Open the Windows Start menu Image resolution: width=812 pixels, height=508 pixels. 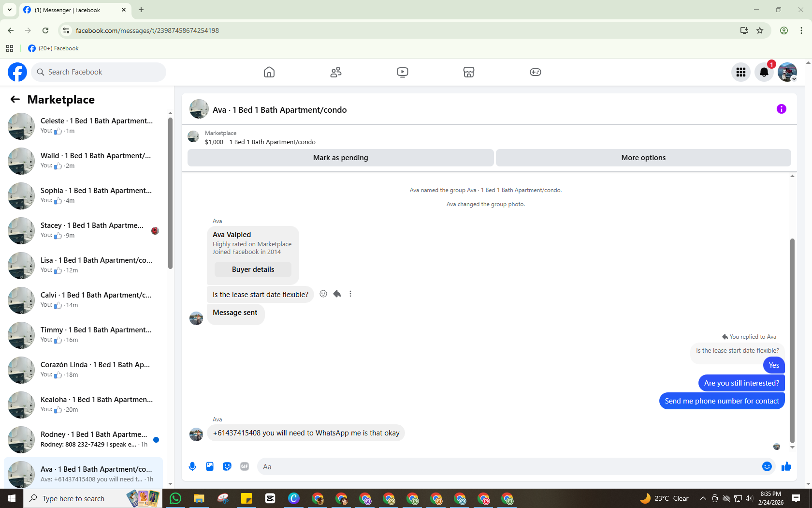point(12,498)
